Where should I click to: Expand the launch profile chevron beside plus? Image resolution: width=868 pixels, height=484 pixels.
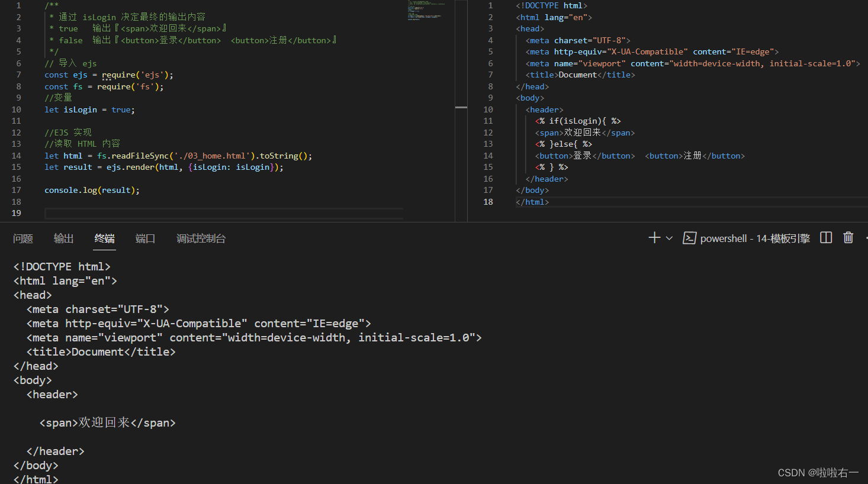click(669, 238)
